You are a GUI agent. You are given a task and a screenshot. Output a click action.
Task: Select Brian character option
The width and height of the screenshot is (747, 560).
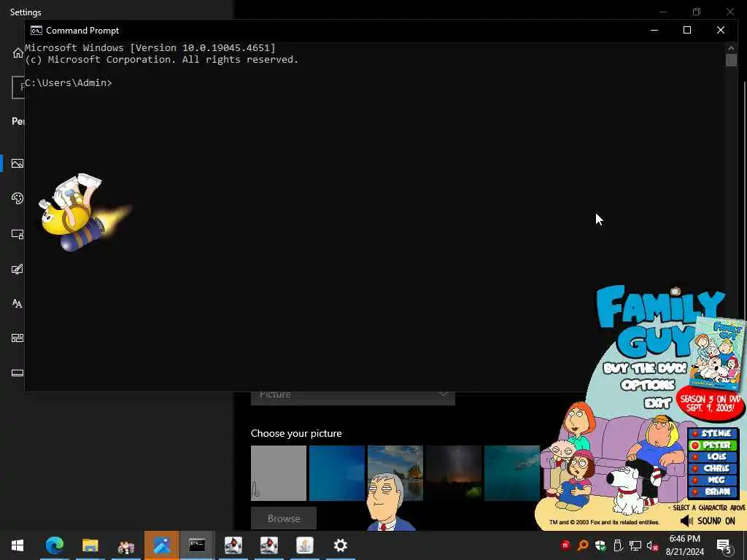coord(713,492)
